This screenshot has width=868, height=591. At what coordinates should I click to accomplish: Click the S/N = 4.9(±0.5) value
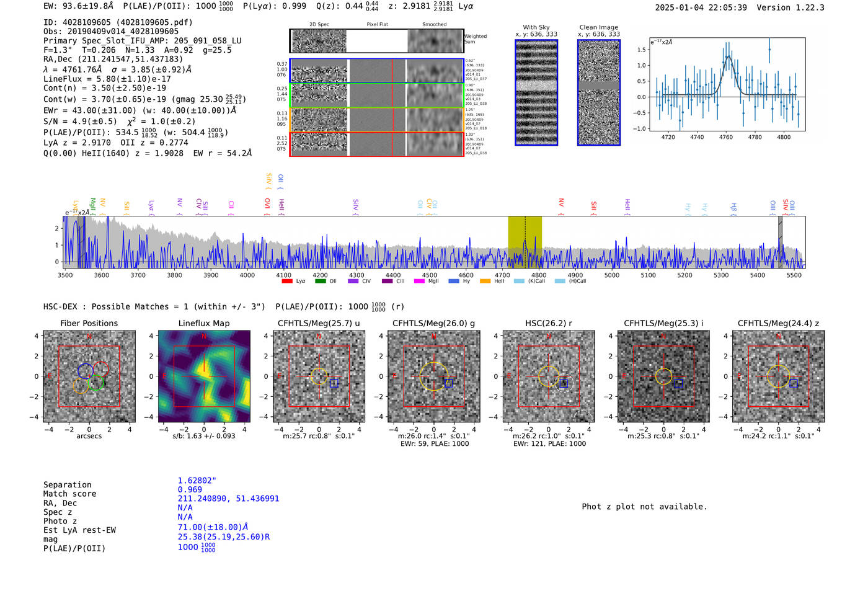click(x=80, y=122)
